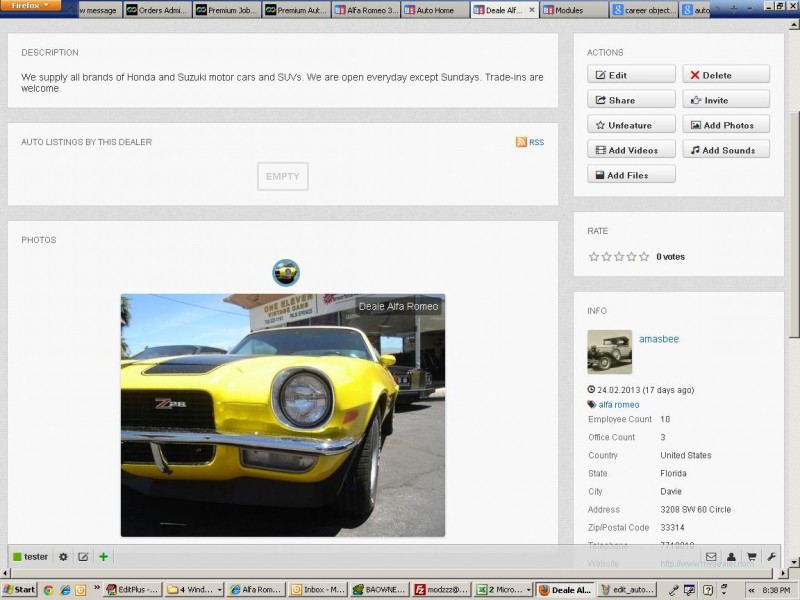Screen dimensions: 800x600
Task: Click the 8:38 PM system clock
Action: tap(776, 590)
